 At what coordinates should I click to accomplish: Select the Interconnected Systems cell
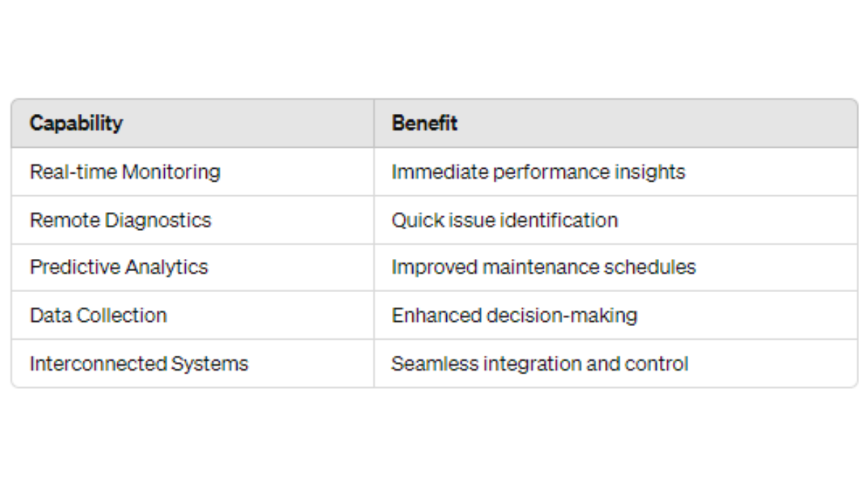[193, 363]
